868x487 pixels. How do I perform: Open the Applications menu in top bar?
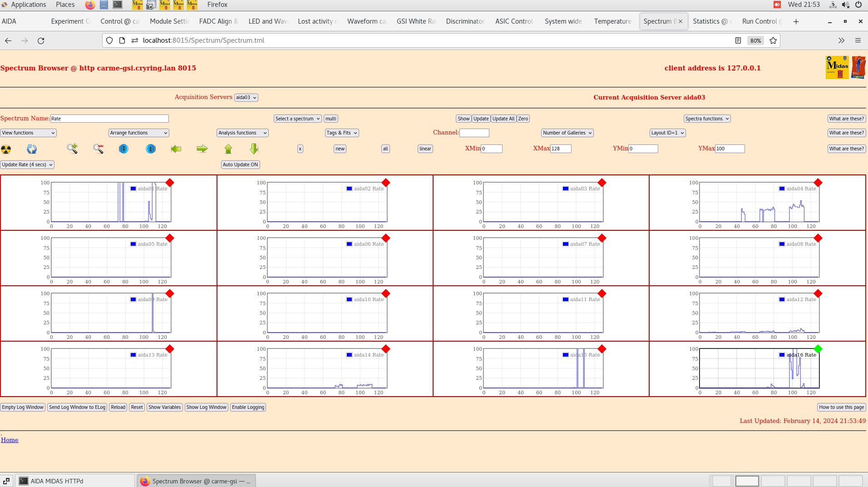click(28, 5)
